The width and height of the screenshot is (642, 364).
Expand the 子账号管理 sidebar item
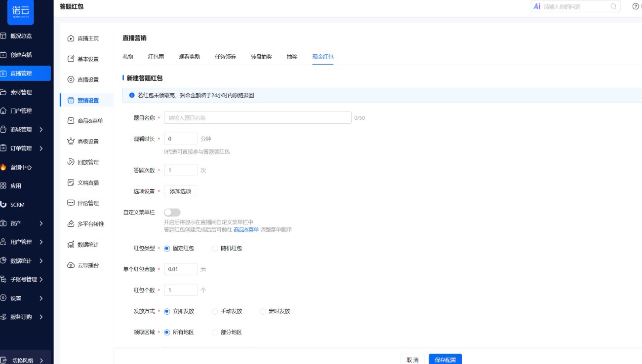(41, 280)
